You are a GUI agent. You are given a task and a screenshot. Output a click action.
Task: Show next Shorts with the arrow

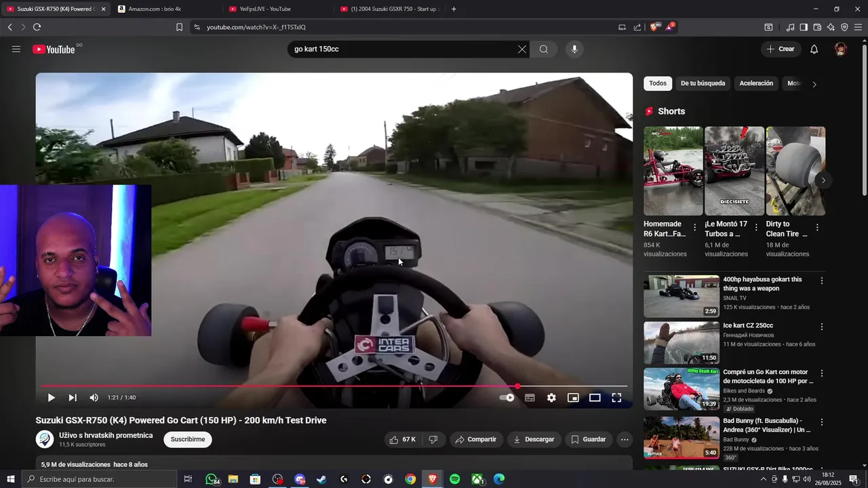click(x=823, y=180)
